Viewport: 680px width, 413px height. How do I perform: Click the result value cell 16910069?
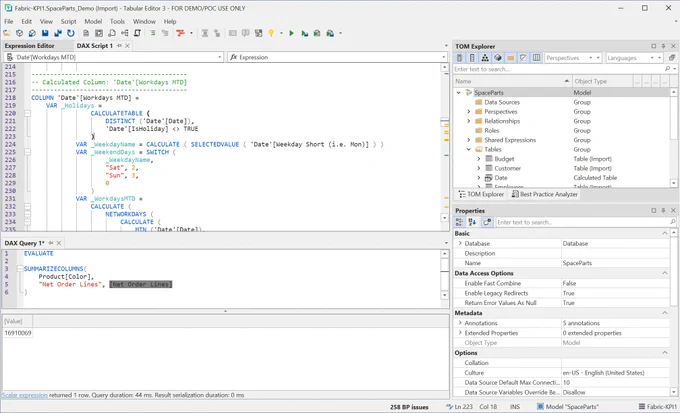coord(18,333)
